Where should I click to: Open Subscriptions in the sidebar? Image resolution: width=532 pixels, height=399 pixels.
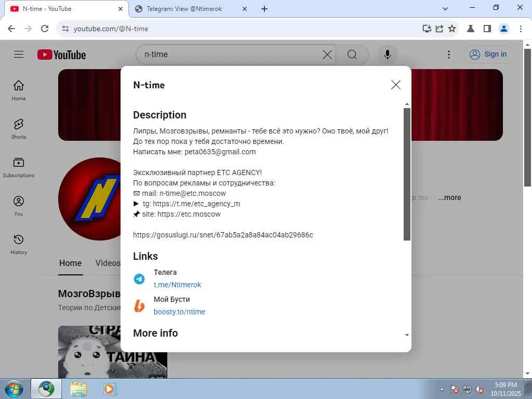(x=19, y=168)
